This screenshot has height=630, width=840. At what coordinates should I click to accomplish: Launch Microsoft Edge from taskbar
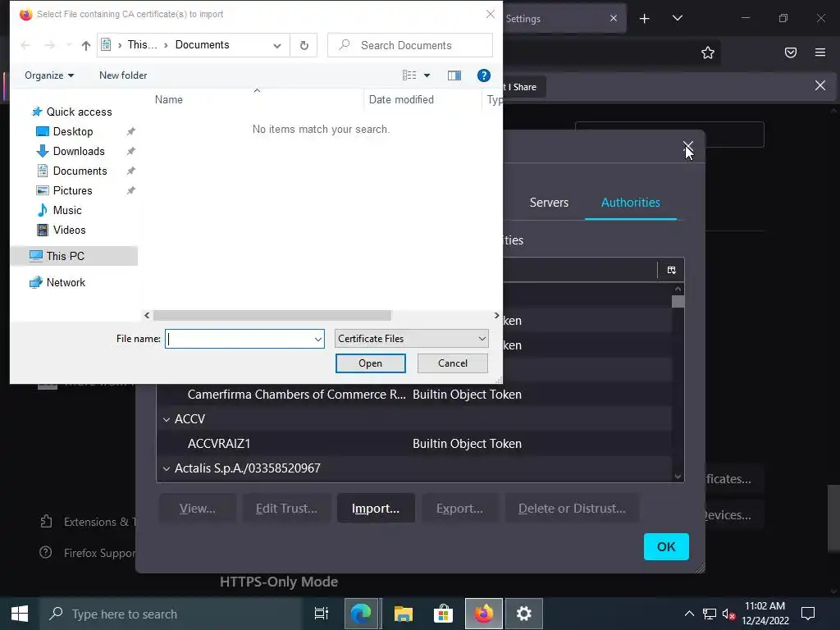point(361,614)
